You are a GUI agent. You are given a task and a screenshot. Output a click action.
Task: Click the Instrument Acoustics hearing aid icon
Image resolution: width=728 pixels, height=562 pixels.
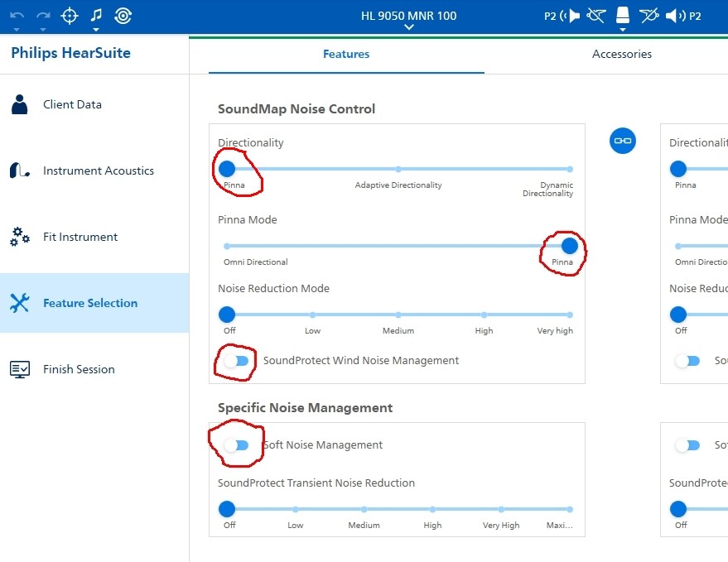20,171
